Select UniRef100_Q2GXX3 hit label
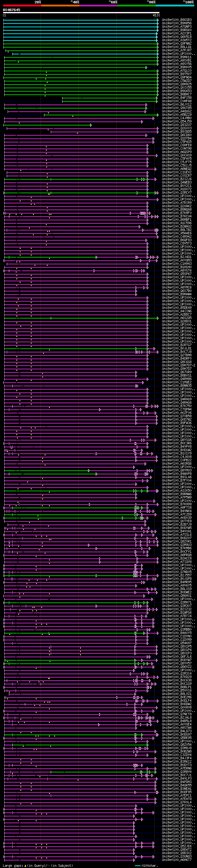Screen dimensions: 197x868 [x=177, y=128]
